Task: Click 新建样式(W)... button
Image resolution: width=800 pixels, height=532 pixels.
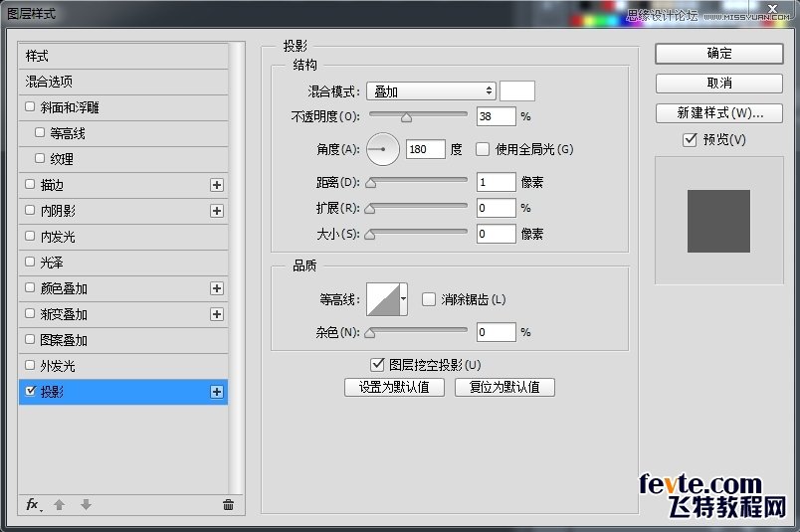Action: pos(718,112)
